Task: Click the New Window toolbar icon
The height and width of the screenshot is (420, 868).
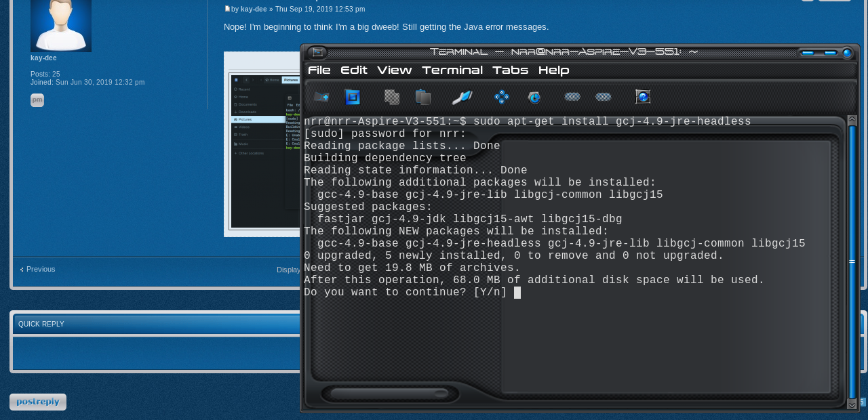Action: coord(352,97)
